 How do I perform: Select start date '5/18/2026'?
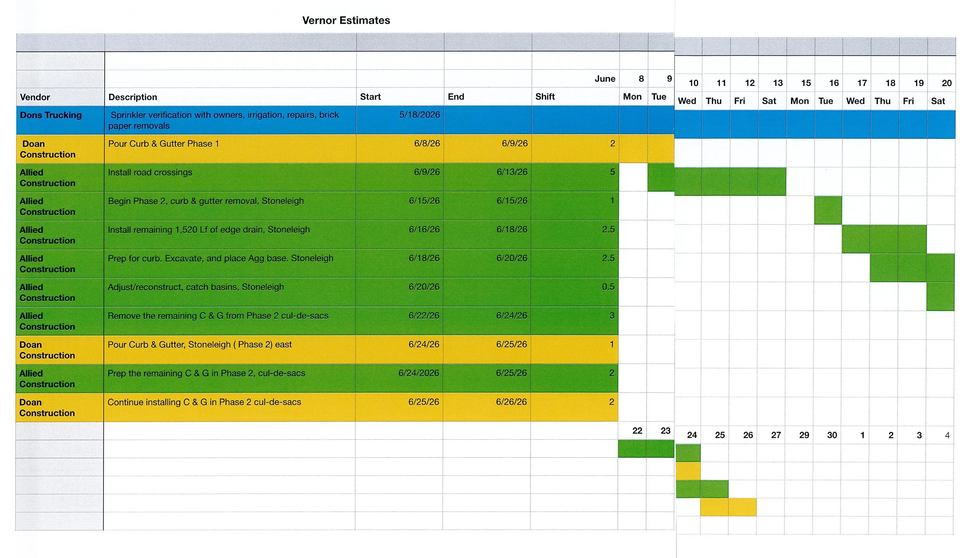[x=419, y=115]
